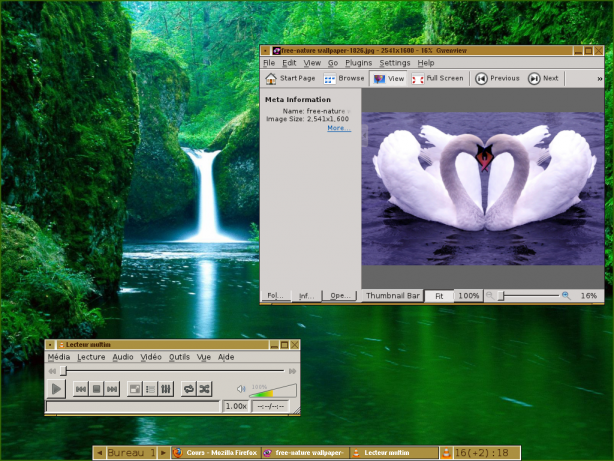614x461 pixels.
Task: Switch Gwenview to Browse mode
Action: (x=344, y=78)
